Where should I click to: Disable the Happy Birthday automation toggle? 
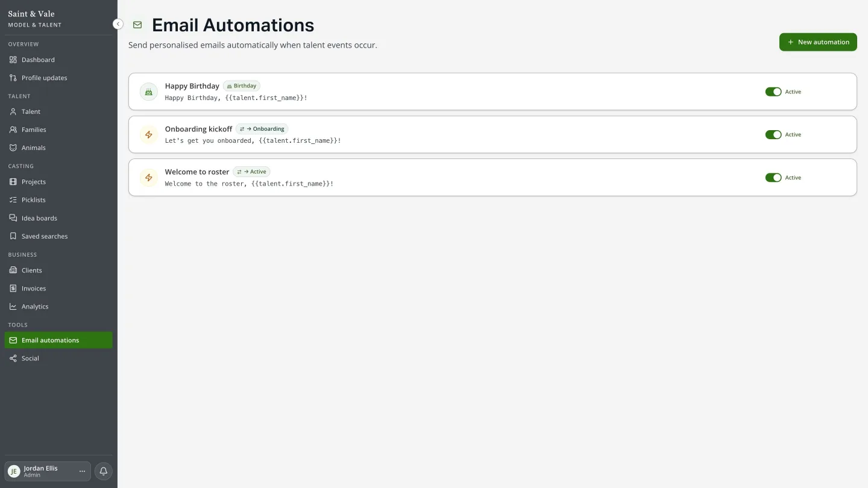[x=773, y=92]
